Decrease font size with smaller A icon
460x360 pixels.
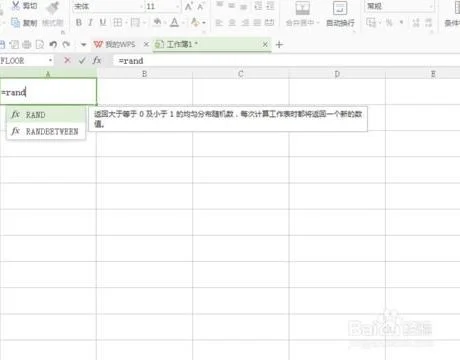click(201, 6)
